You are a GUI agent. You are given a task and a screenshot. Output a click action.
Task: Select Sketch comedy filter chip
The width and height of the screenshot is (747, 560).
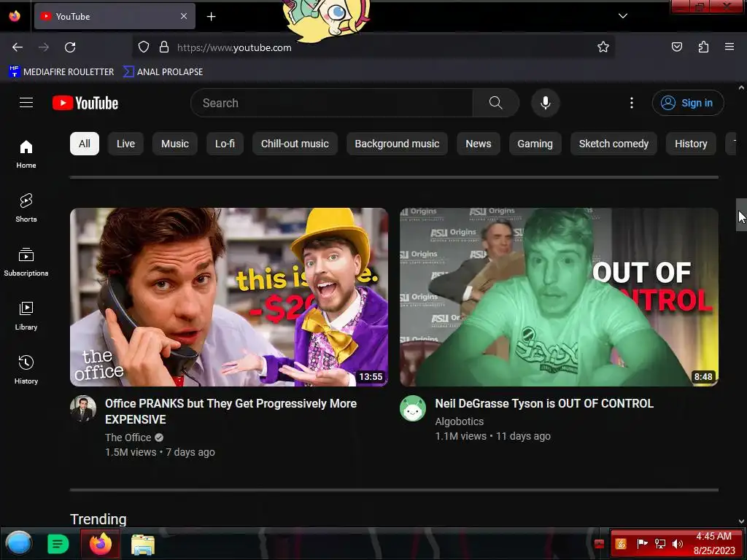pyautogui.click(x=614, y=144)
